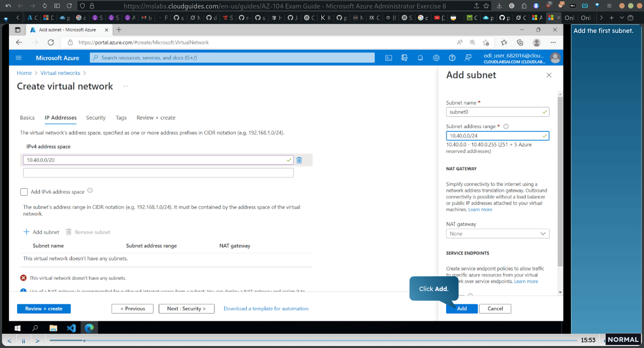Click Next : Security button
The image size is (644, 348).
[x=186, y=309]
